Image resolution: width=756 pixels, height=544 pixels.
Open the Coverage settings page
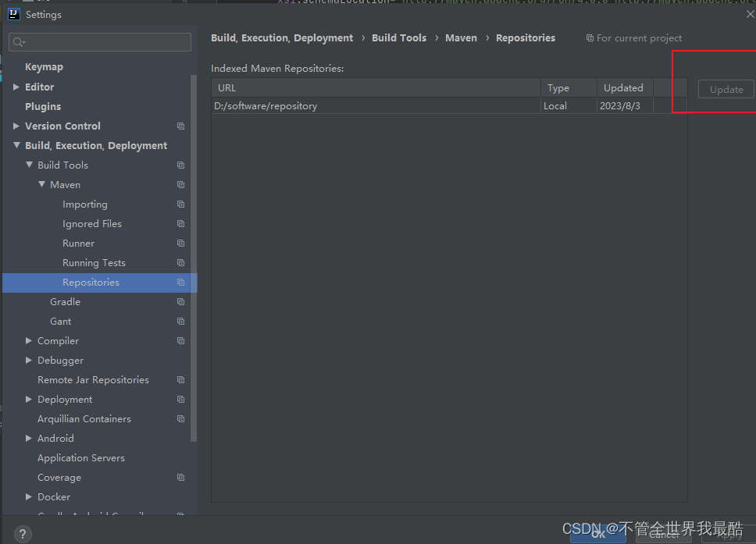coord(59,477)
